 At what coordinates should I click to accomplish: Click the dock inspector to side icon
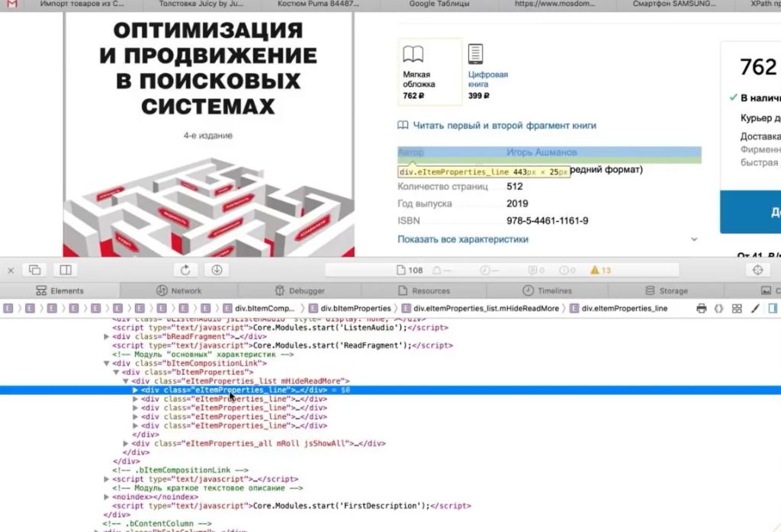pyautogui.click(x=66, y=270)
